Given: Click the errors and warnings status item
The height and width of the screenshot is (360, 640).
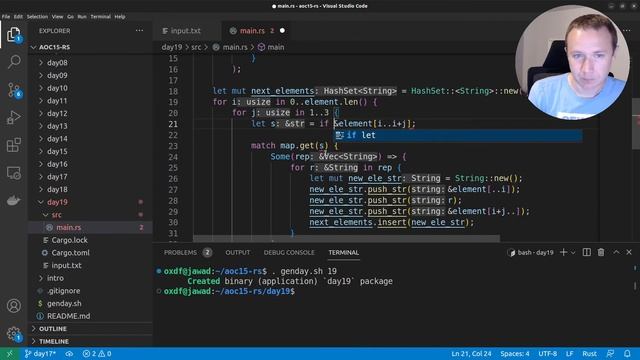Looking at the screenshot, I should click(97, 353).
